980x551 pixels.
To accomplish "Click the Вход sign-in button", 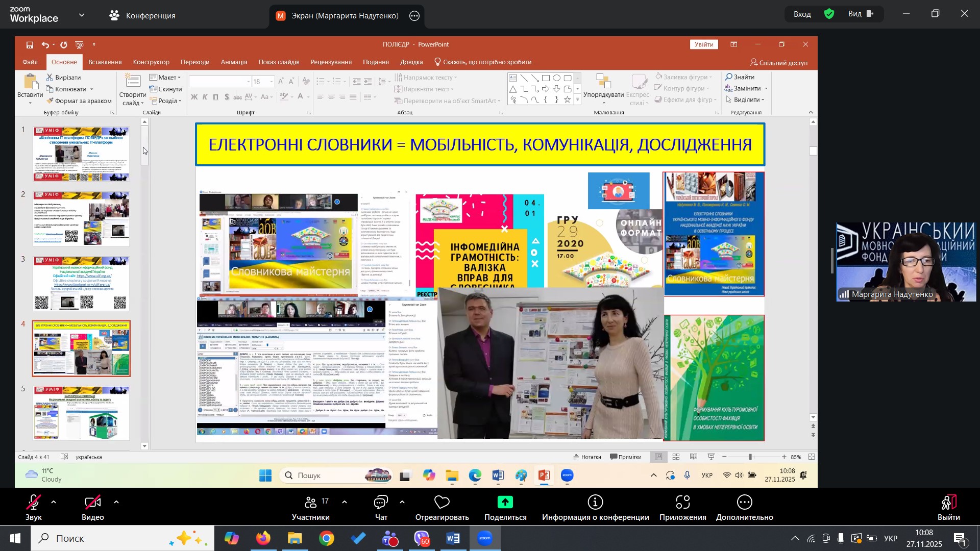I will tap(802, 14).
